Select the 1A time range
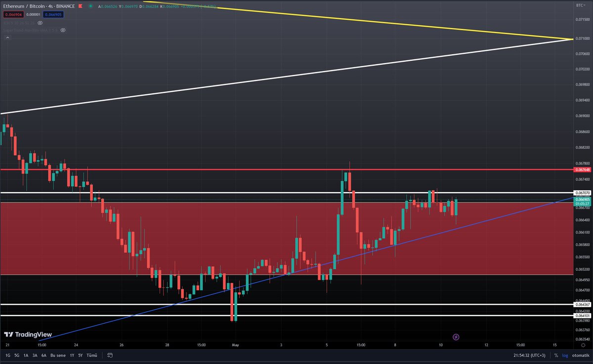The image size is (593, 364). coord(26,355)
